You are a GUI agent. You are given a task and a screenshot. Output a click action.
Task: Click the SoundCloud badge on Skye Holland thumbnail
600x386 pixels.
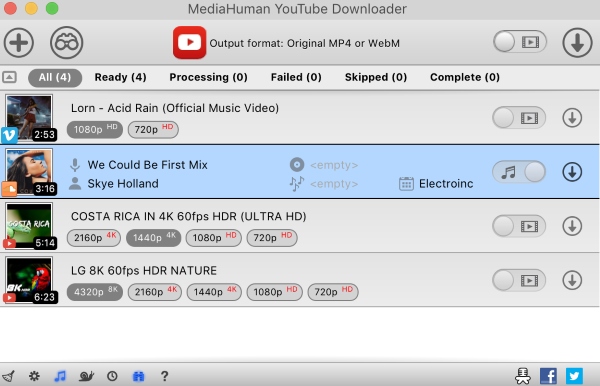[x=9, y=189]
